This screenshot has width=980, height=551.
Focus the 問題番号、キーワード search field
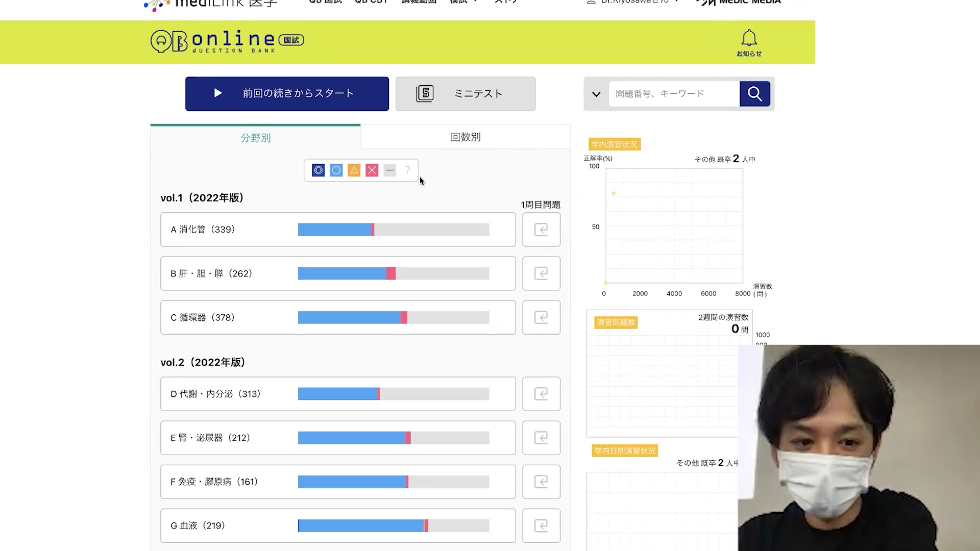(673, 94)
